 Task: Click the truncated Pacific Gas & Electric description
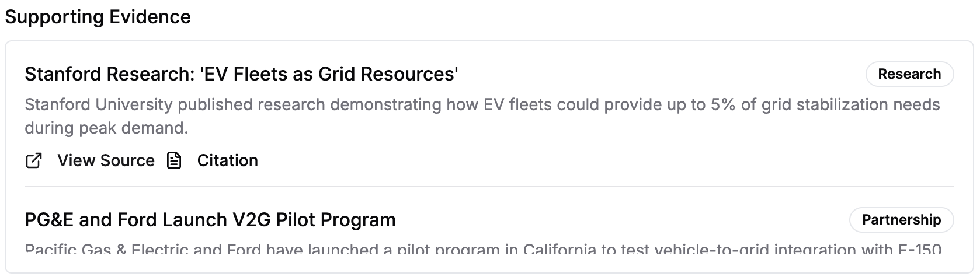[x=482, y=250]
